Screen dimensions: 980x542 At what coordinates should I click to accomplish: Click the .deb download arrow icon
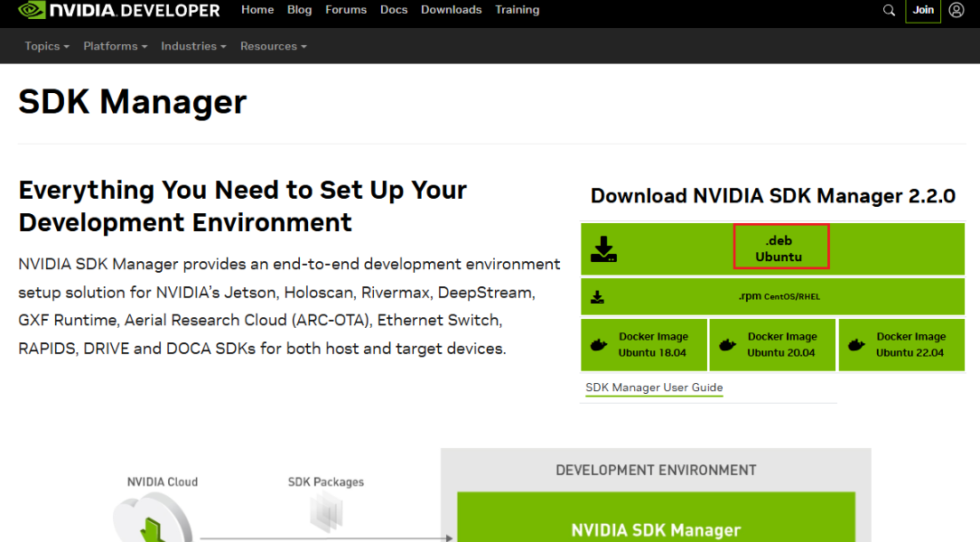coord(603,248)
